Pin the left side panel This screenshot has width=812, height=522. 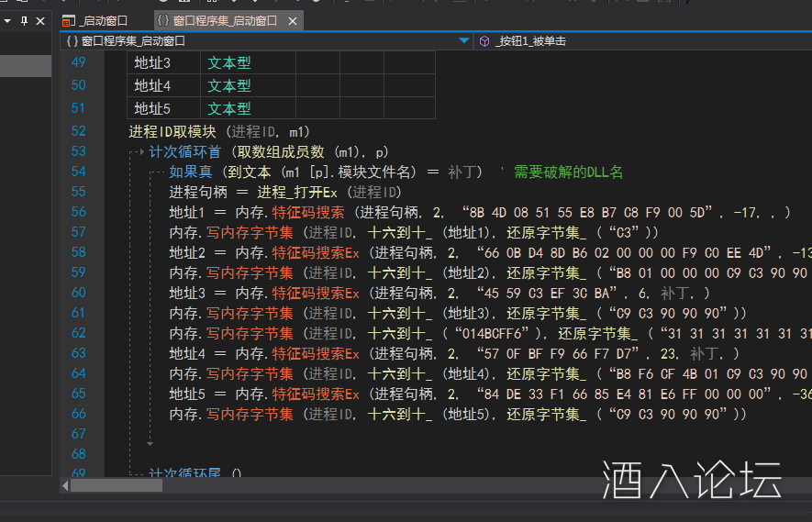pos(24,20)
